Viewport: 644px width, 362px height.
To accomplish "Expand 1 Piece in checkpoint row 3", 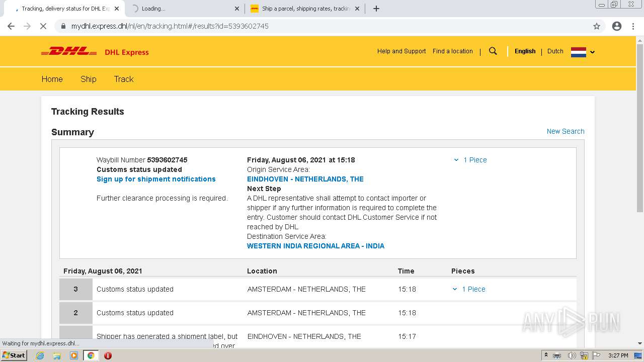I will 469,289.
